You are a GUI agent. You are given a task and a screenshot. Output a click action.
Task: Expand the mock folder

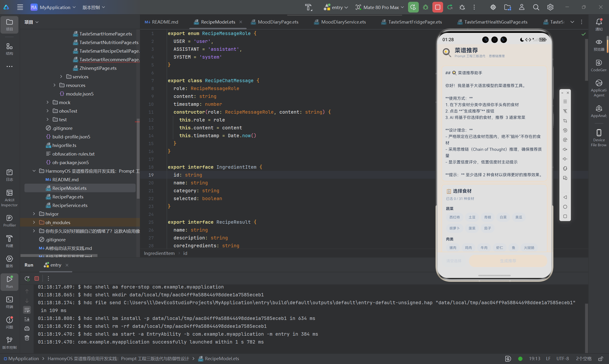[x=48, y=102]
